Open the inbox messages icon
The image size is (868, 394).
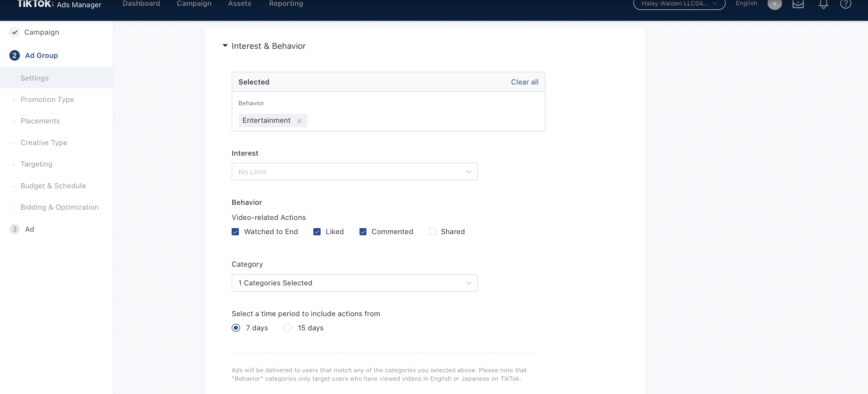[x=798, y=4]
